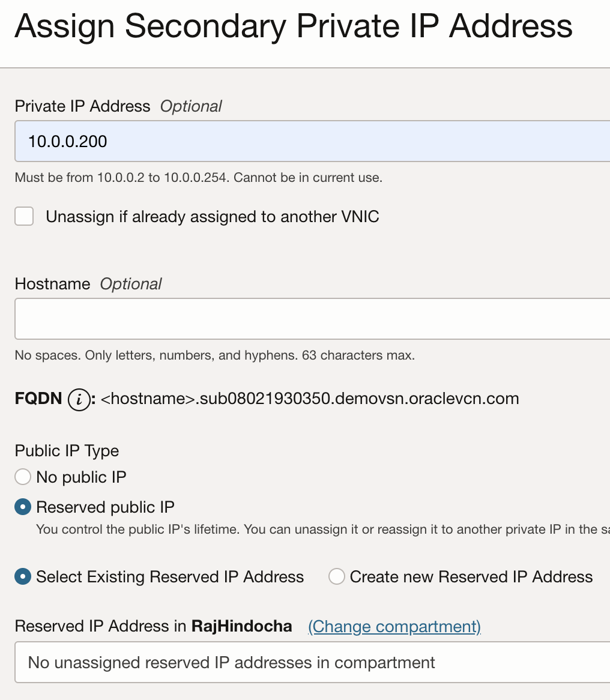Click the Hostname field label
This screenshot has width=610, height=700.
tap(52, 284)
